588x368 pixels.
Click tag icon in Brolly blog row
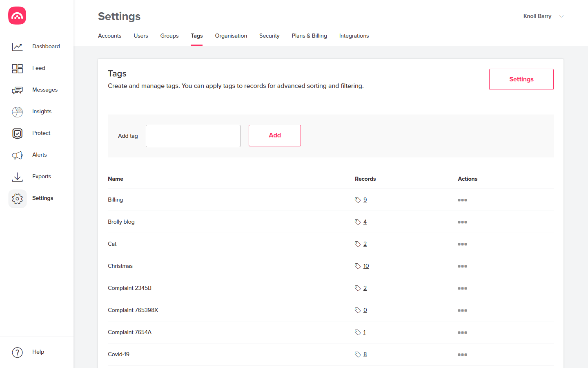point(358,222)
